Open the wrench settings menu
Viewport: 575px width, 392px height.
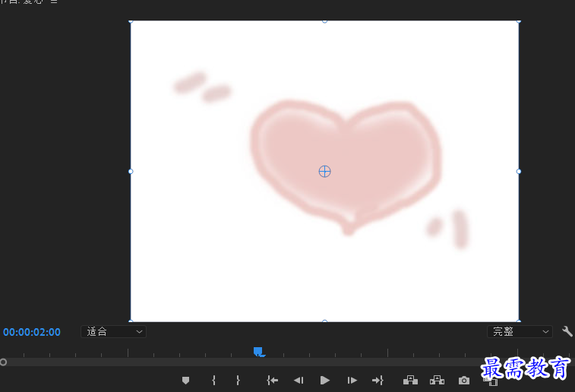pyautogui.click(x=567, y=331)
